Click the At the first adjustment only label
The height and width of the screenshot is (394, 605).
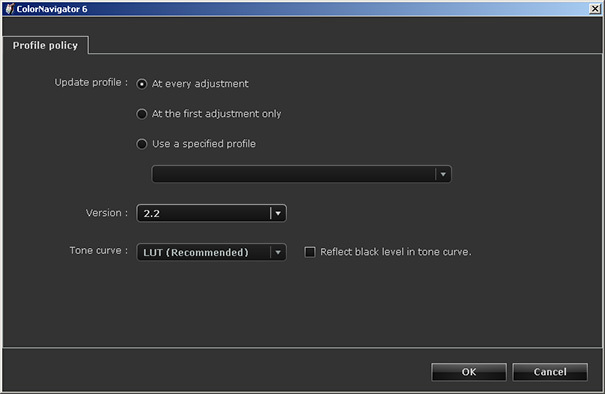click(216, 114)
